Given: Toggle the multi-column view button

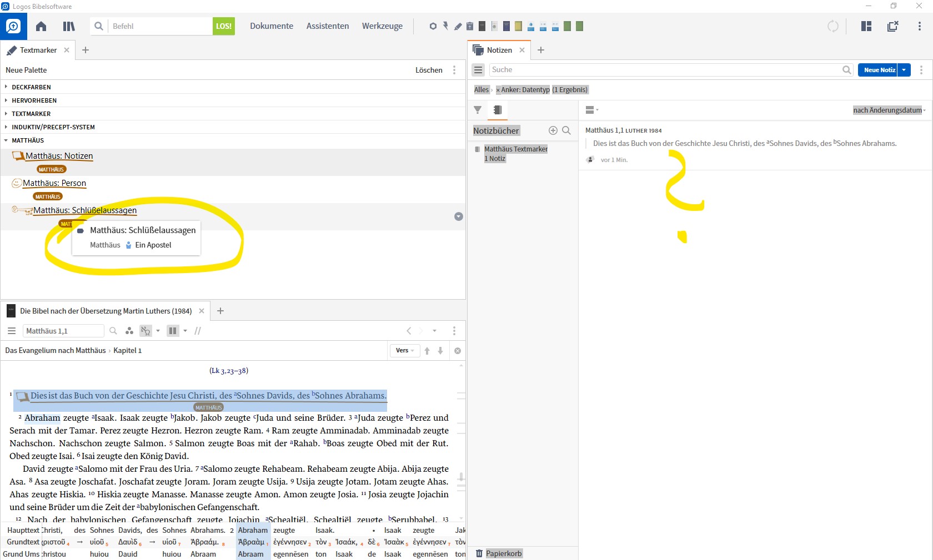Looking at the screenshot, I should pos(173,331).
